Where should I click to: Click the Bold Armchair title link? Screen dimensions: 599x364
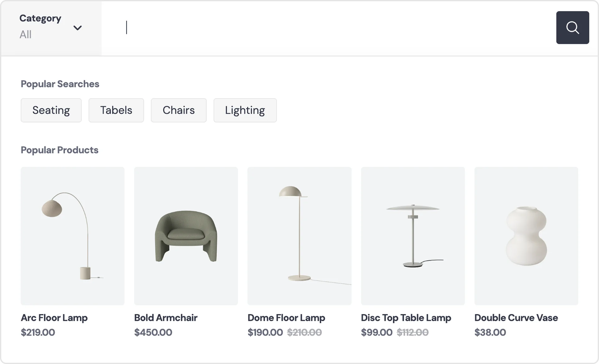[x=166, y=318]
